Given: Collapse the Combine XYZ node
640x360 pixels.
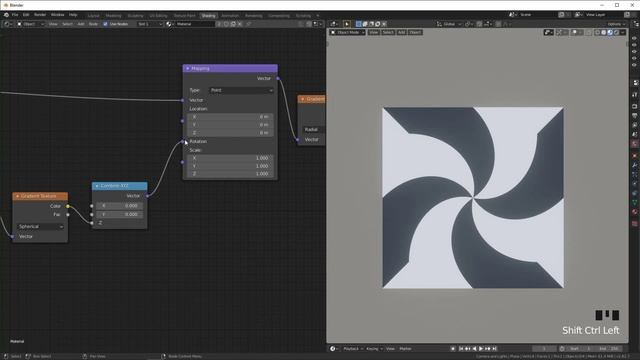Looking at the screenshot, I should pyautogui.click(x=97, y=186).
